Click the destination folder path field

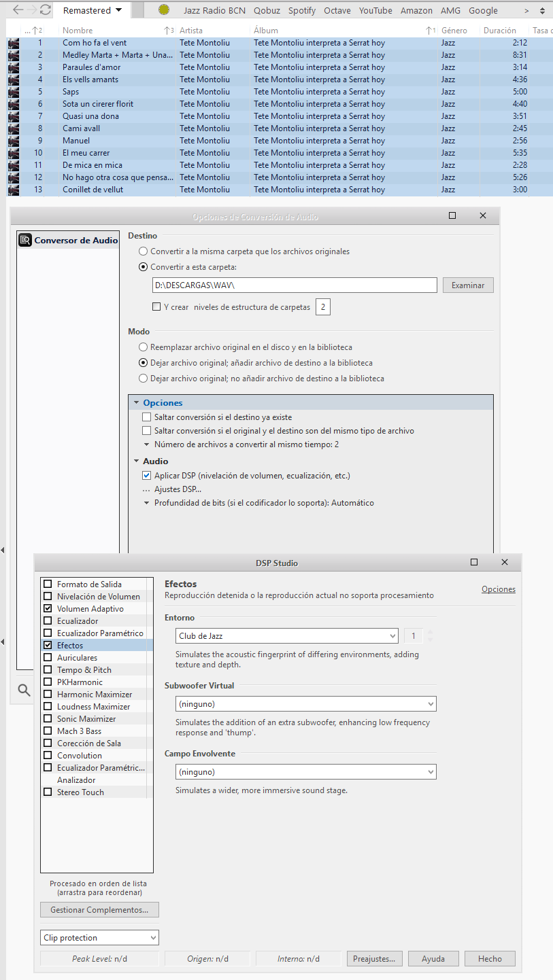(295, 285)
